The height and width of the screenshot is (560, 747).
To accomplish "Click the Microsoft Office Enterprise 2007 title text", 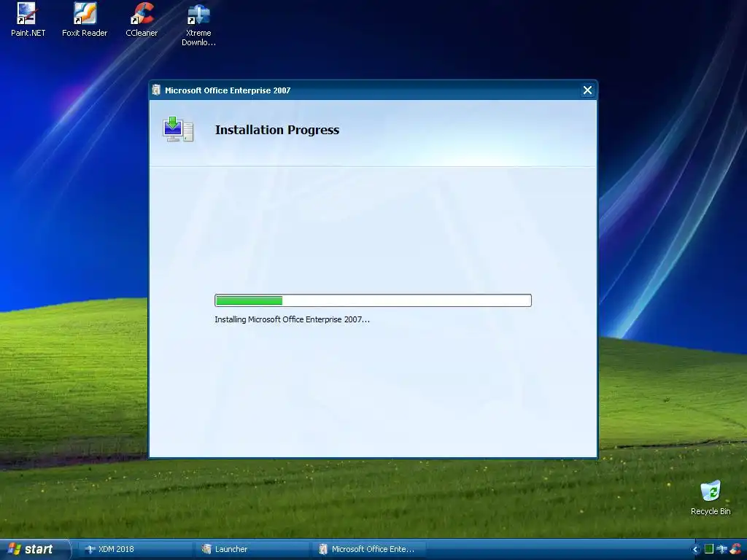I will click(x=228, y=90).
